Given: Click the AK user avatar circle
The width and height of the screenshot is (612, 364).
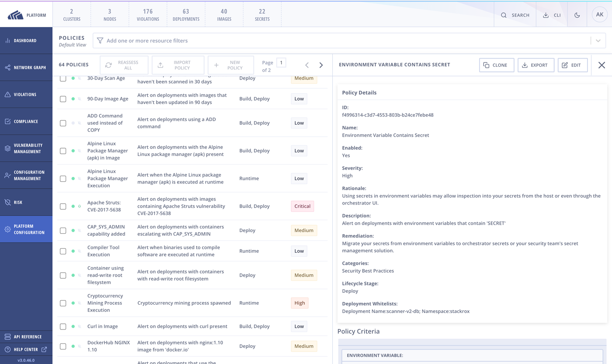Looking at the screenshot, I should click(599, 14).
